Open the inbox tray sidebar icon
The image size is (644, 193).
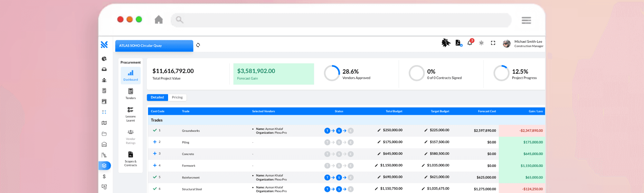(x=104, y=69)
